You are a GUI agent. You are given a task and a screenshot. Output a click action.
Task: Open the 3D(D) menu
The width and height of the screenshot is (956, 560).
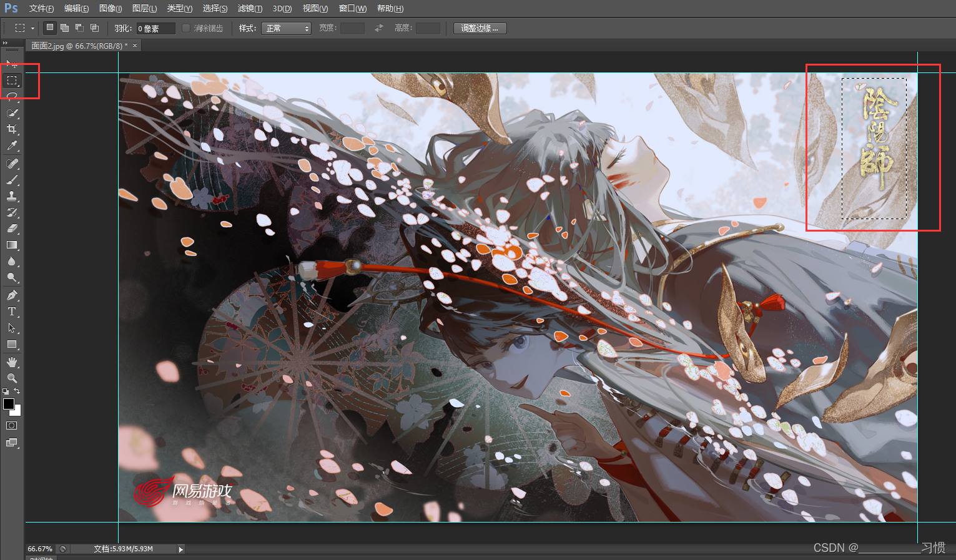click(x=282, y=9)
